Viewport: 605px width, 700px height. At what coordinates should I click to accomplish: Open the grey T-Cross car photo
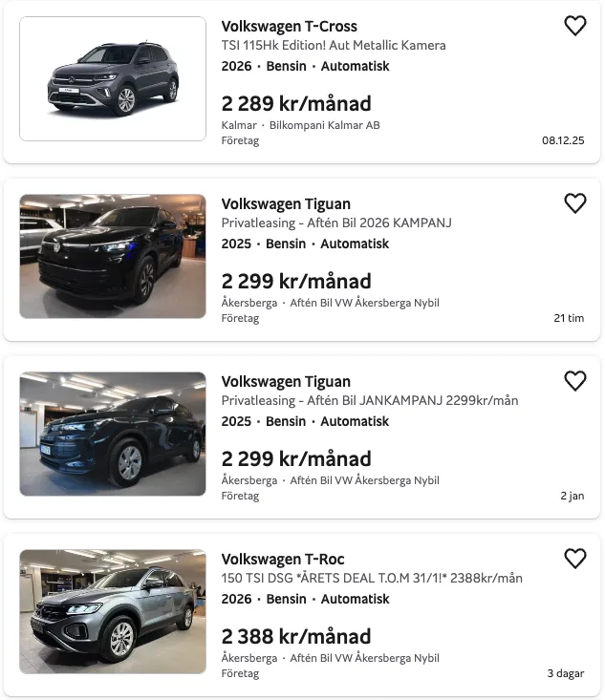coord(113,79)
